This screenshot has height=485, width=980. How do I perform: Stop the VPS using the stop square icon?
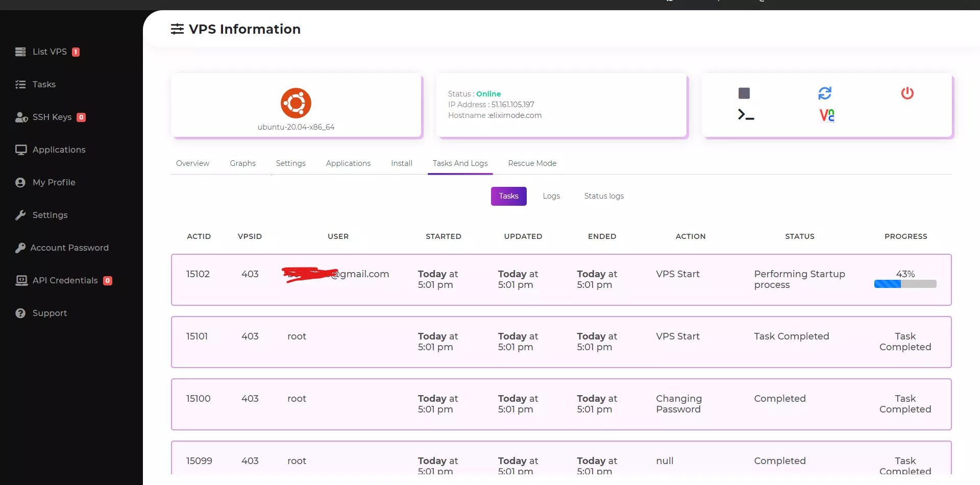744,93
